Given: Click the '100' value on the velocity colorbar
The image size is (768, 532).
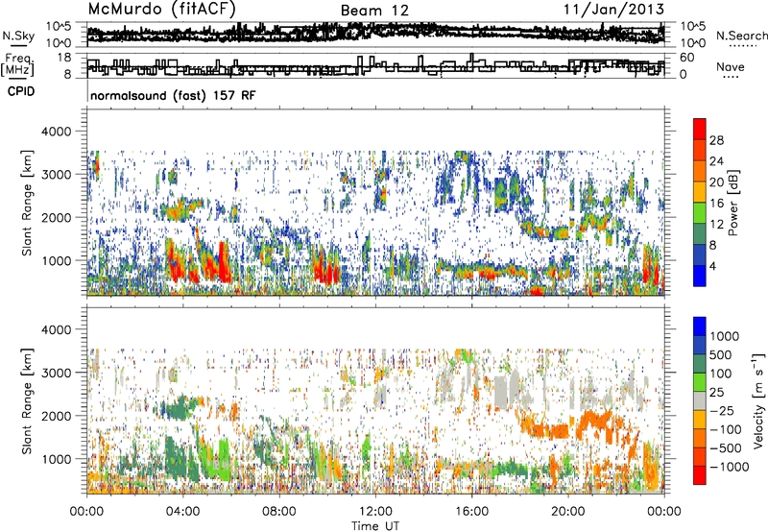Looking at the screenshot, I should (721, 374).
